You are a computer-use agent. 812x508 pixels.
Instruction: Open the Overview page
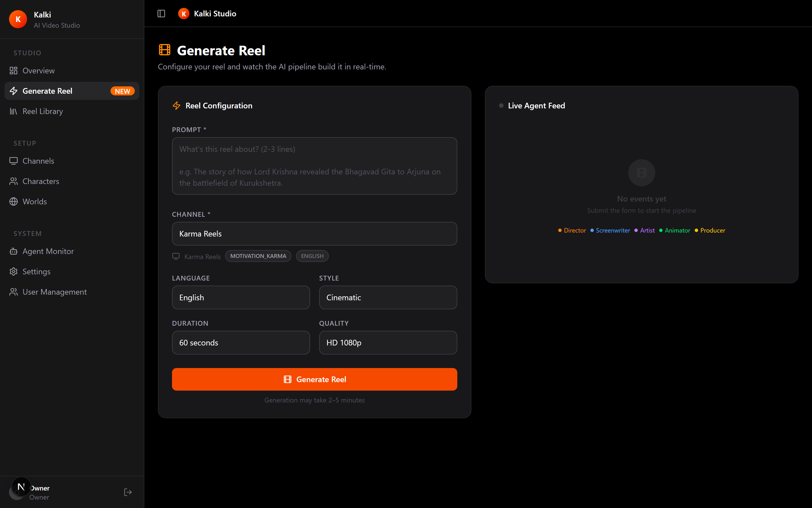coord(72,71)
